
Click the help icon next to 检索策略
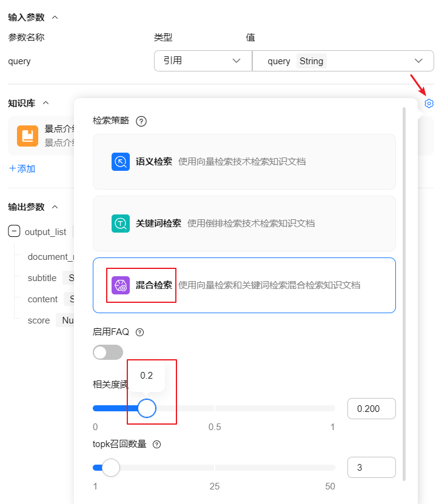(141, 121)
